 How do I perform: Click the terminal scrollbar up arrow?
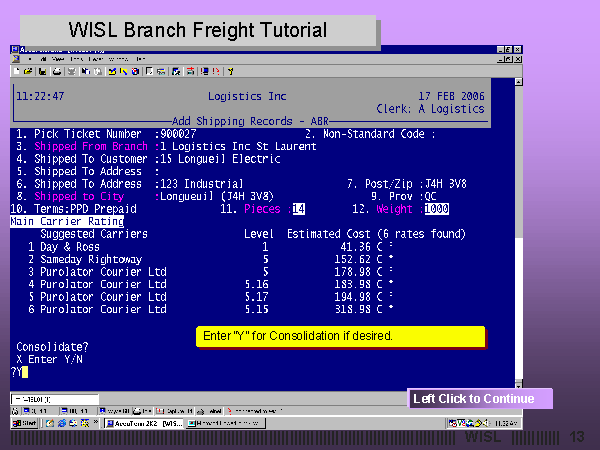pyautogui.click(x=518, y=82)
